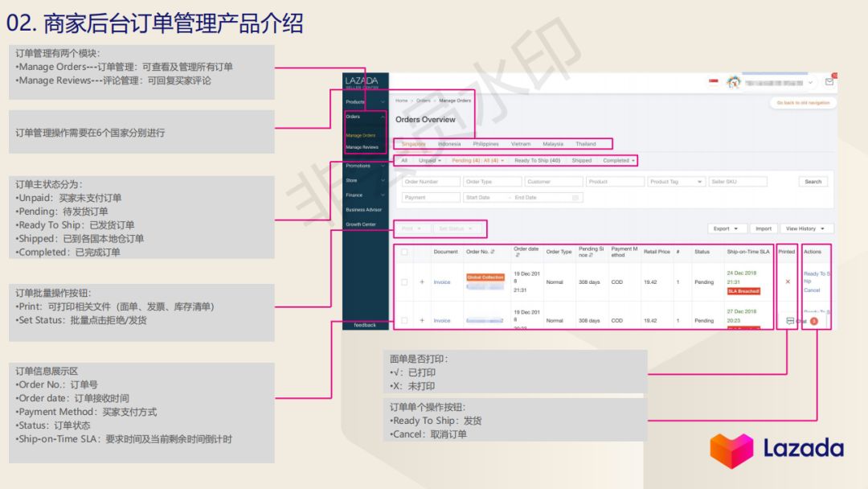868x489 pixels.
Task: Open the Unpaid status dropdown
Action: pyautogui.click(x=429, y=161)
